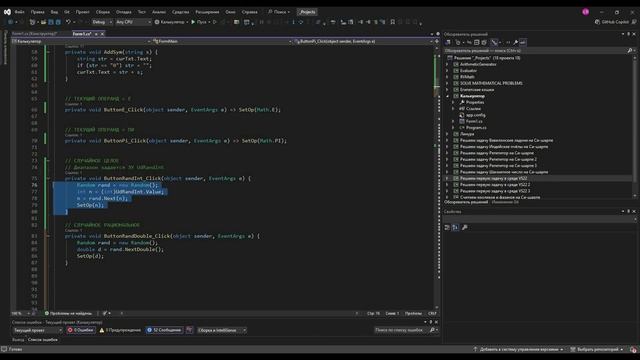The height and width of the screenshot is (360, 640).
Task: Click the Properties panel categorized view icon
Action: pos(447,228)
